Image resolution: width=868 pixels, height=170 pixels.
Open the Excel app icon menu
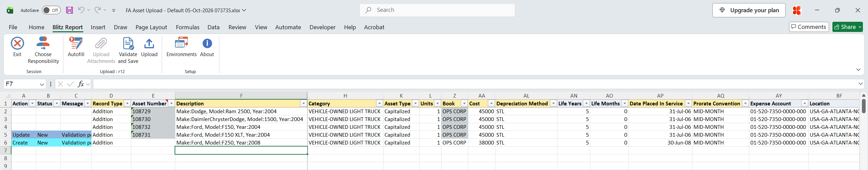(x=10, y=10)
